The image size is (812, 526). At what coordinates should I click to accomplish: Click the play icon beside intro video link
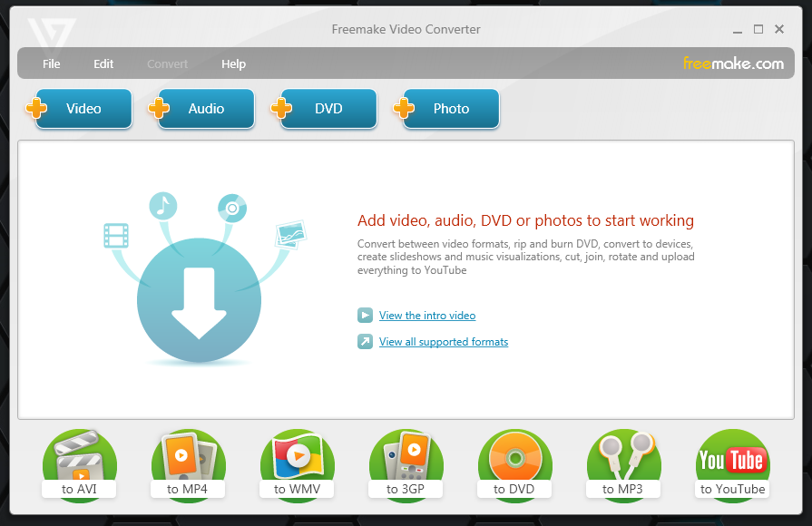[365, 316]
